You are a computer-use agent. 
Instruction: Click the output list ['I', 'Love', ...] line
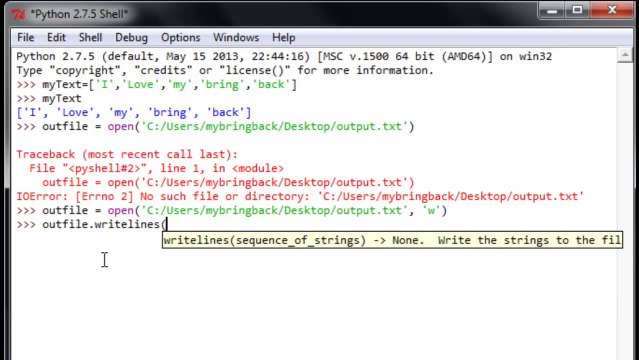tap(134, 112)
